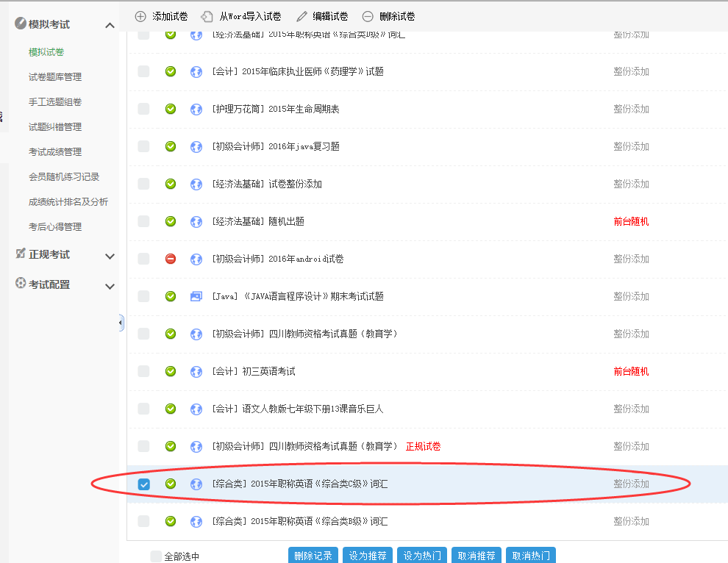
Task: Click image type icon for JAVA语言程序设计 row
Action: 196,296
